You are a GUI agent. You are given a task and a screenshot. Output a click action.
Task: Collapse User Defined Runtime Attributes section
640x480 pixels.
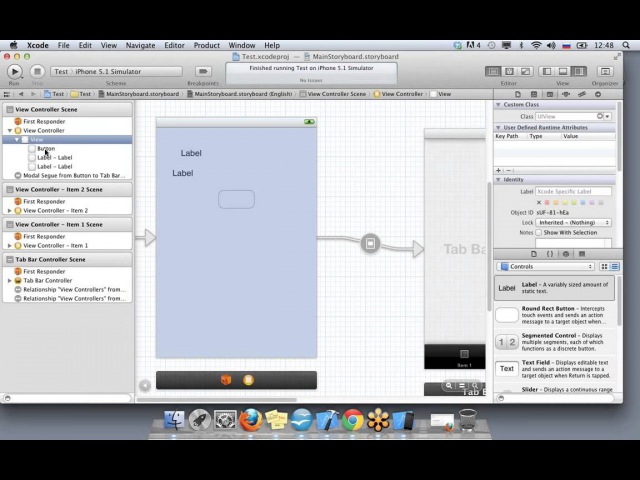(498, 128)
